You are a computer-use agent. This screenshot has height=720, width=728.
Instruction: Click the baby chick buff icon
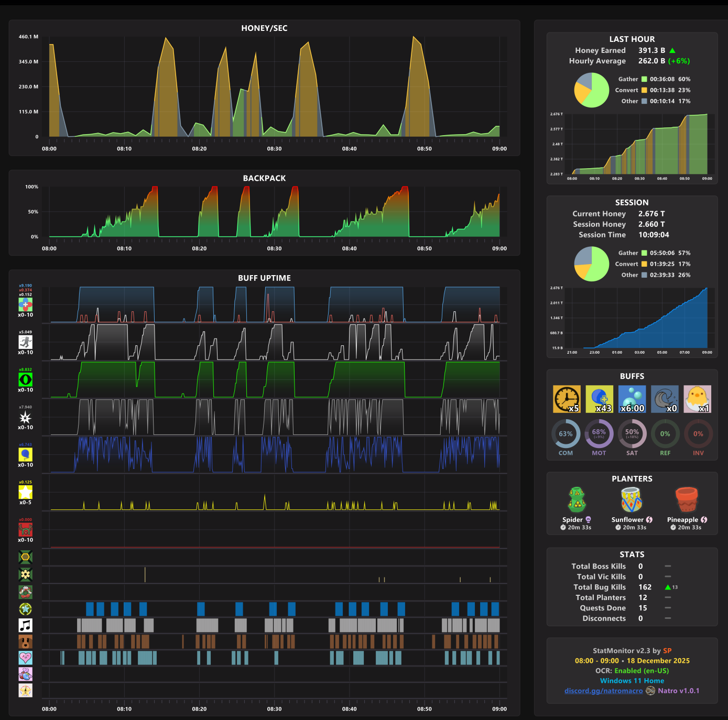point(698,399)
